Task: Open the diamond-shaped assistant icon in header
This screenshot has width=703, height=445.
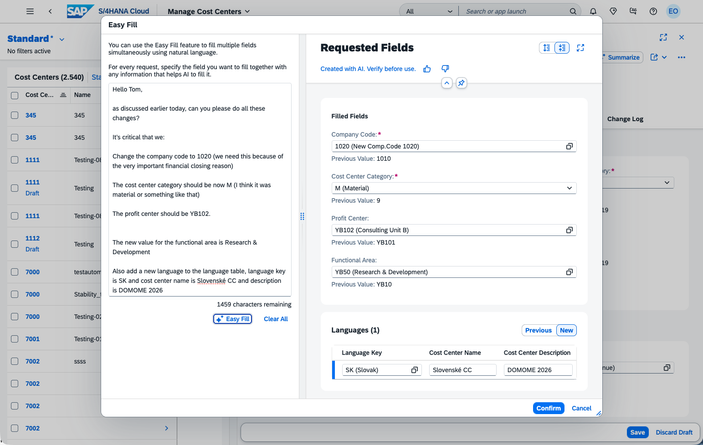Action: point(613,11)
